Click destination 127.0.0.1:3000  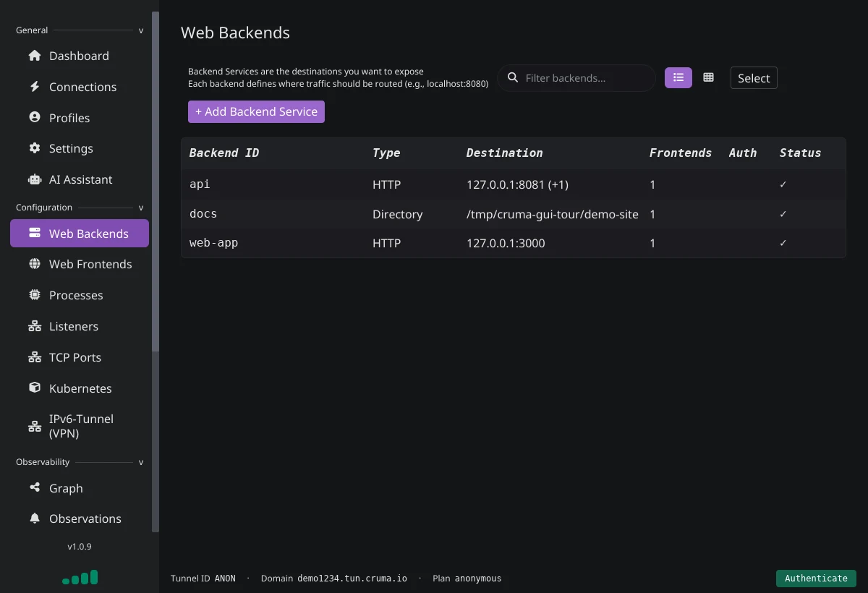(506, 243)
